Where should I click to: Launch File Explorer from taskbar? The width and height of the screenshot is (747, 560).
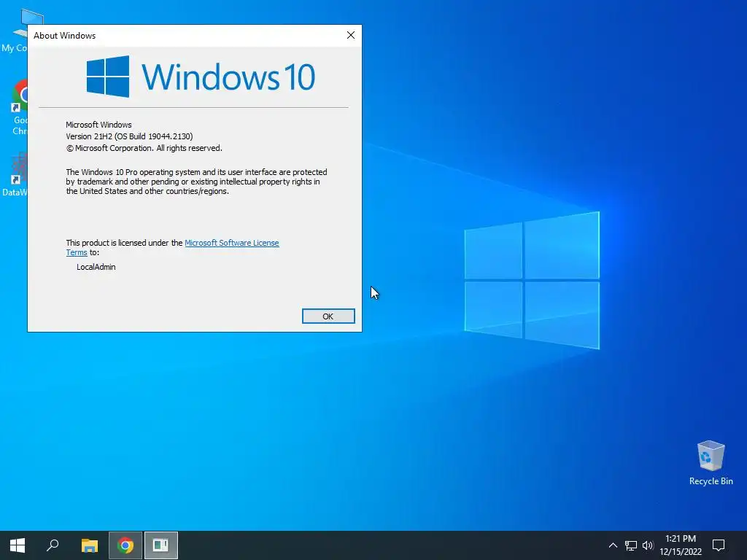click(90, 545)
